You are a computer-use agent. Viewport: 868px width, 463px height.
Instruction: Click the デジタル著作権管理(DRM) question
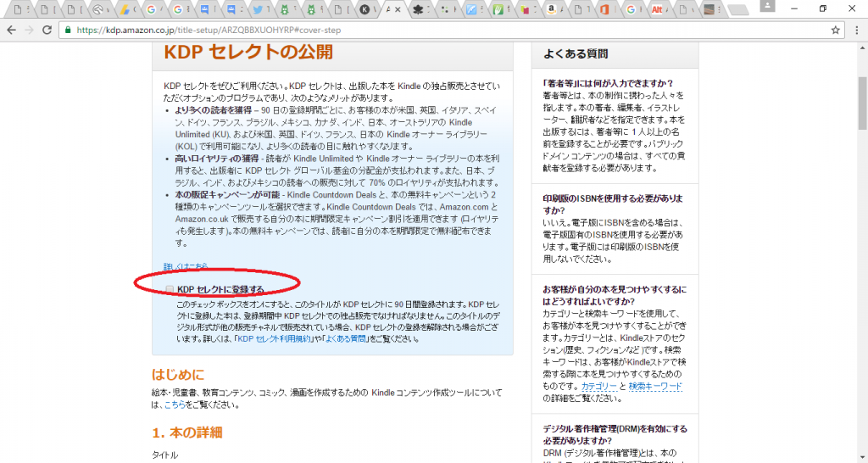615,435
